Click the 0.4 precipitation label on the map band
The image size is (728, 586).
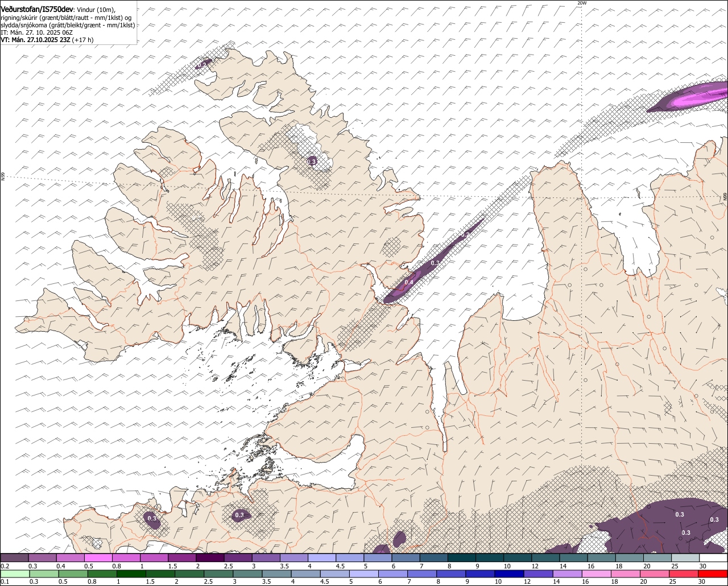[409, 282]
